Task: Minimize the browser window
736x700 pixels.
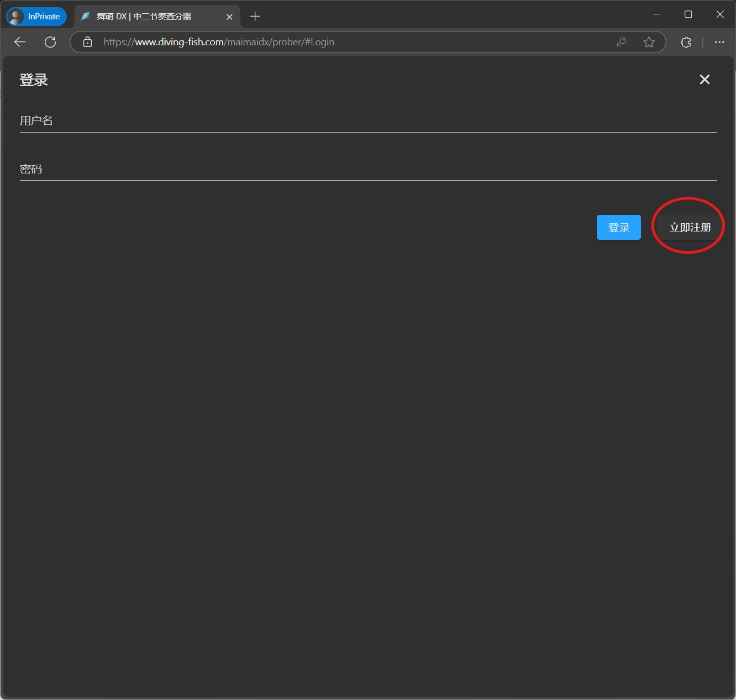Action: click(x=656, y=14)
